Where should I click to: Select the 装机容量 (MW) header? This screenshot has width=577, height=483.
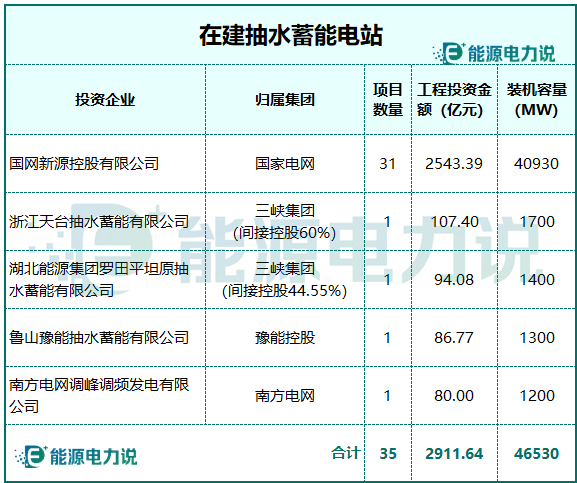(537, 100)
